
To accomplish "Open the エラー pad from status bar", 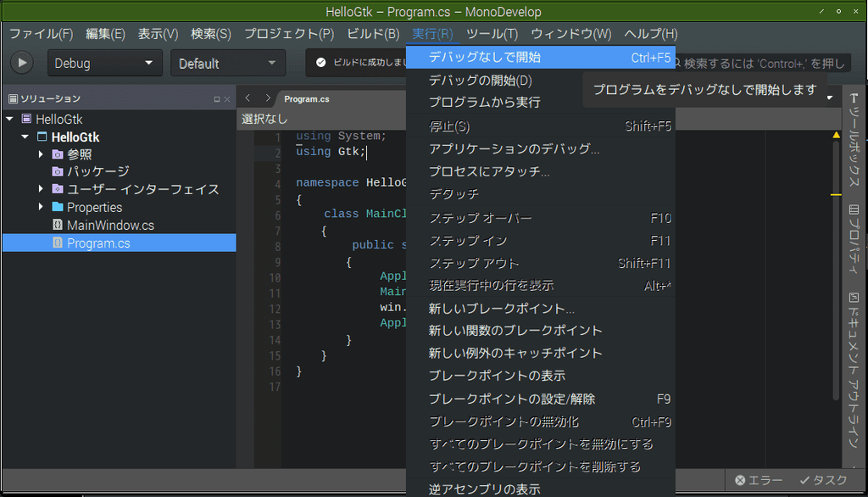I will coord(759,480).
